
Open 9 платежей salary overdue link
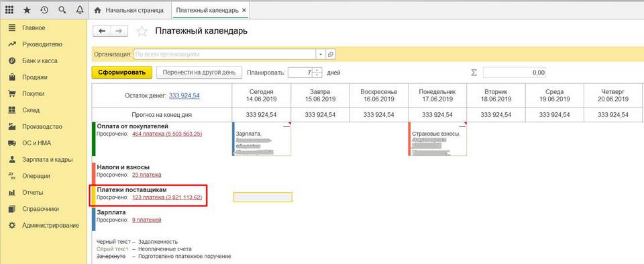(147, 220)
